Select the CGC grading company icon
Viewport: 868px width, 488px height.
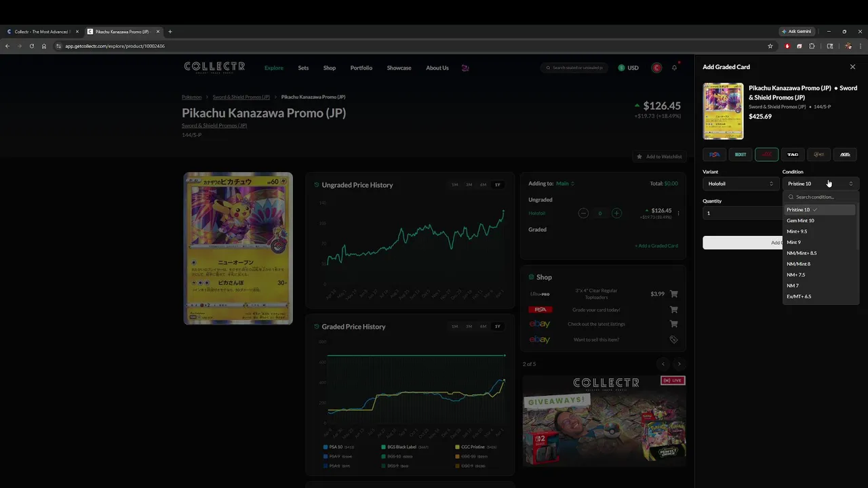click(x=767, y=155)
